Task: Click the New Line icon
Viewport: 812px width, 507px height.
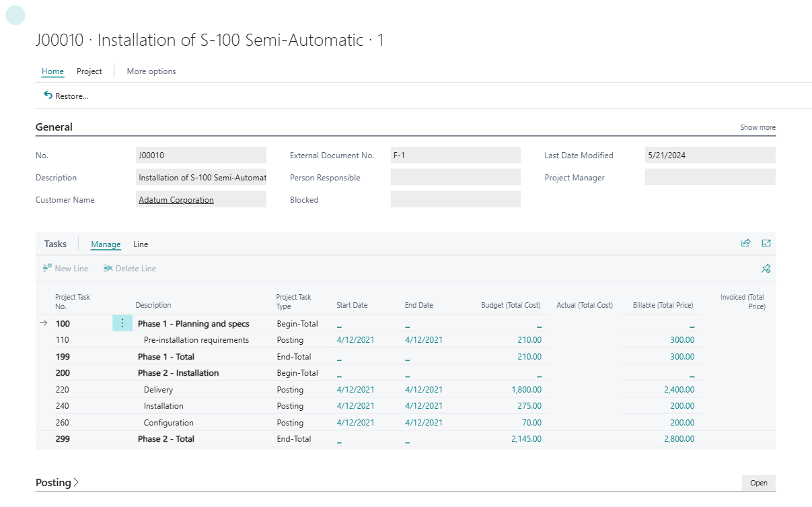Action: click(x=47, y=268)
